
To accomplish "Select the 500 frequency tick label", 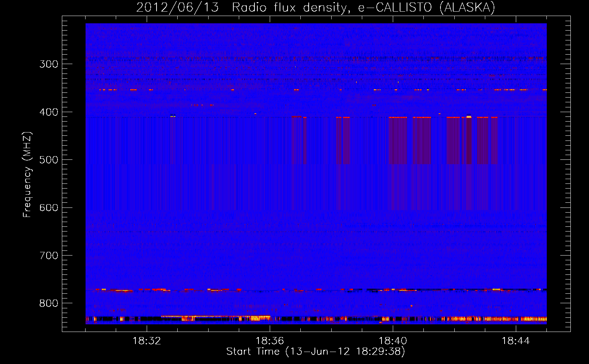I will click(x=49, y=160).
